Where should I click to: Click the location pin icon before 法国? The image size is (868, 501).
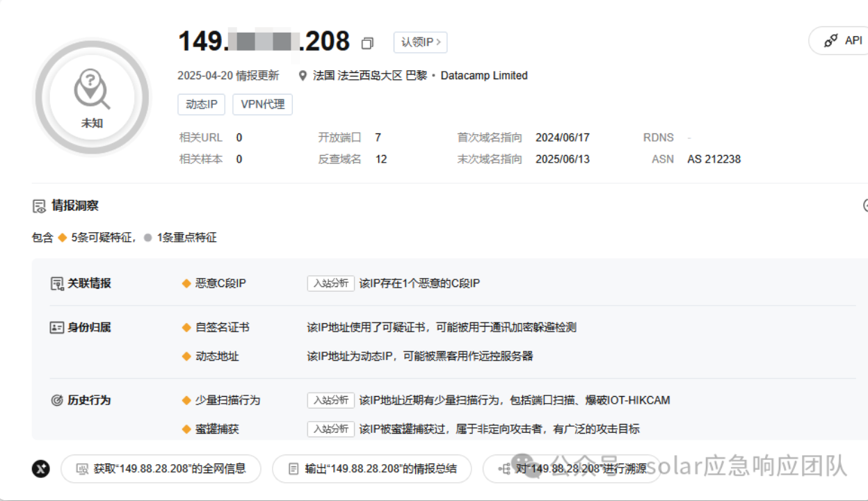(303, 76)
